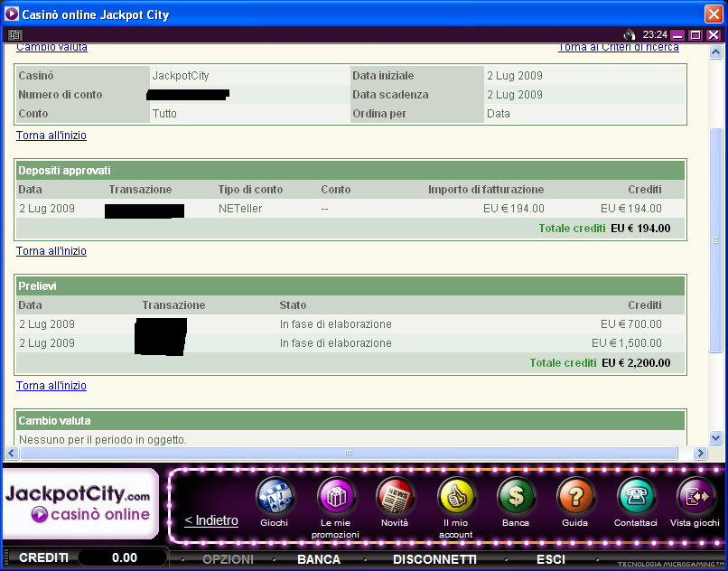This screenshot has width=728, height=571.
Task: Click the headset sound icon beside the clock
Action: tap(630, 35)
